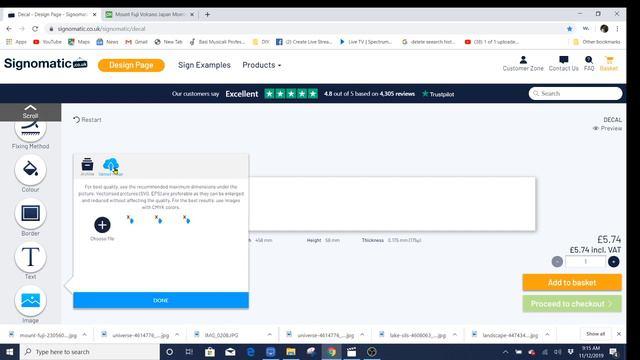Focus the quantity input field
Viewport: 640px width, 360px height.
point(585,262)
